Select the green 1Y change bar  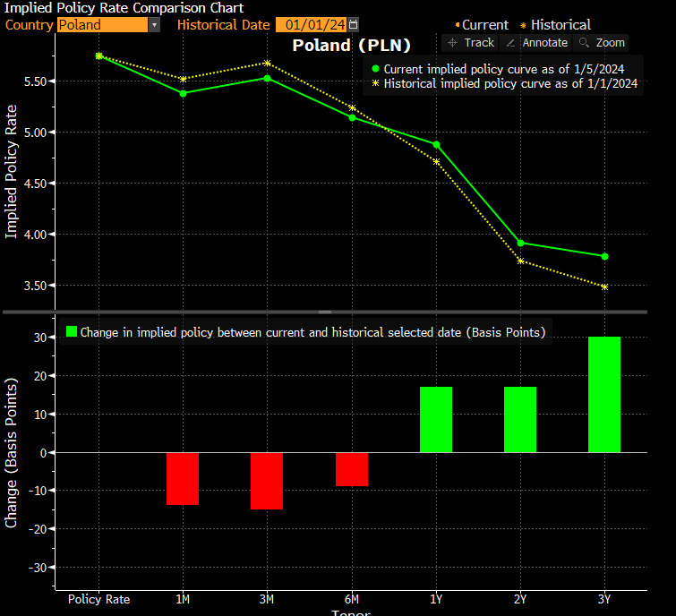click(x=436, y=419)
